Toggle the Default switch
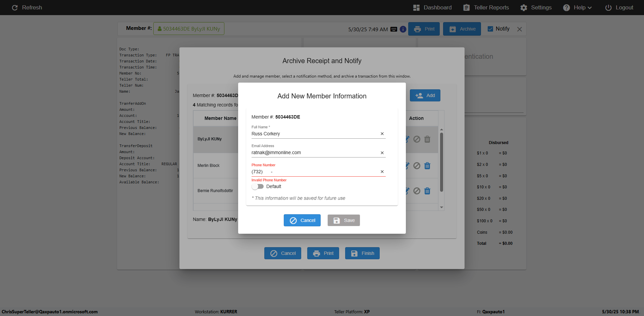The height and width of the screenshot is (316, 644). pyautogui.click(x=258, y=186)
